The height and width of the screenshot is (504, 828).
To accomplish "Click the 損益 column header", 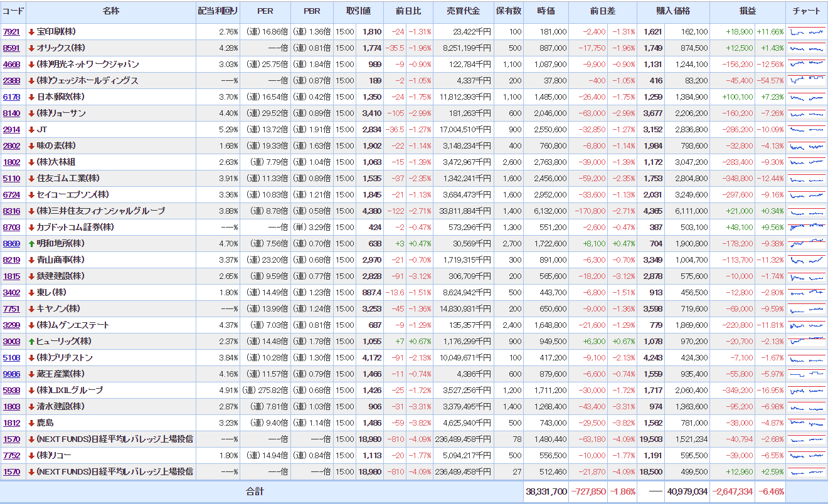I will pos(748,11).
